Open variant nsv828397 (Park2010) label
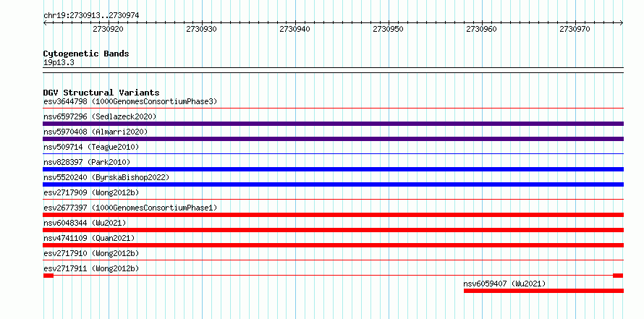Image resolution: width=644 pixels, height=319 pixels. tap(87, 162)
